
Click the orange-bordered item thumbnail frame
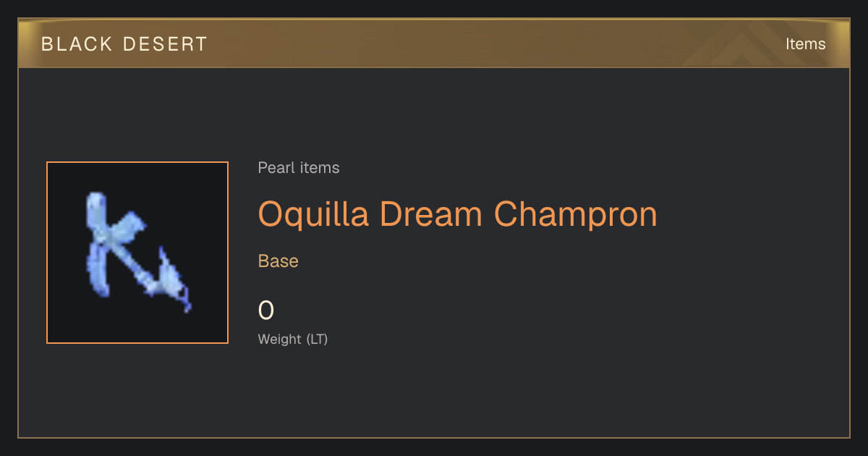(137, 253)
